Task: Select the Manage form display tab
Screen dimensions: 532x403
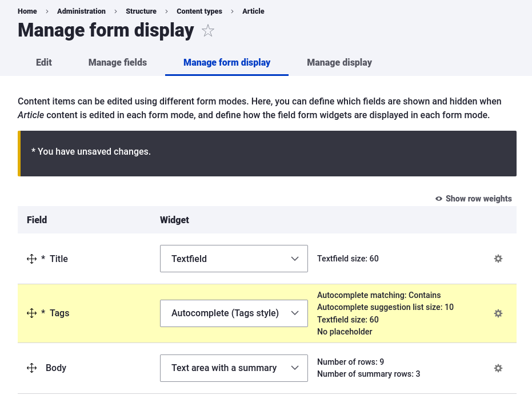Action: [x=227, y=63]
